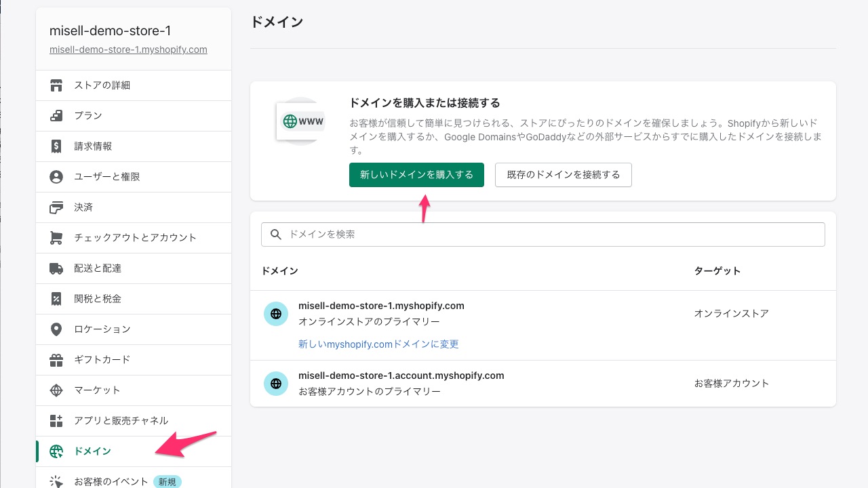This screenshot has width=868, height=488.
Task: Click the globe icon beside マーケット
Action: tap(56, 390)
